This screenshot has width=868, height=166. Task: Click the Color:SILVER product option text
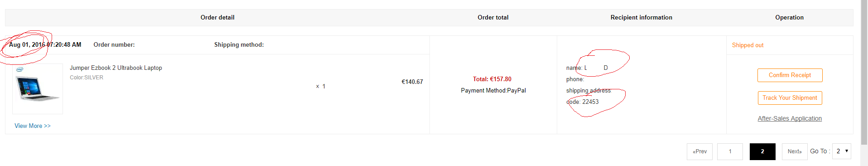[x=87, y=78]
